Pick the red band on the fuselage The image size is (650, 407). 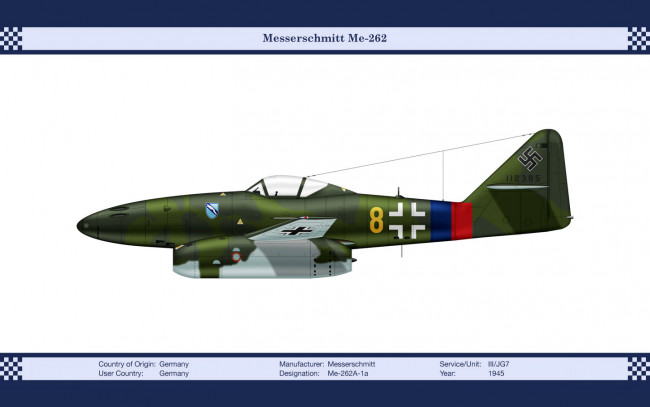point(461,220)
